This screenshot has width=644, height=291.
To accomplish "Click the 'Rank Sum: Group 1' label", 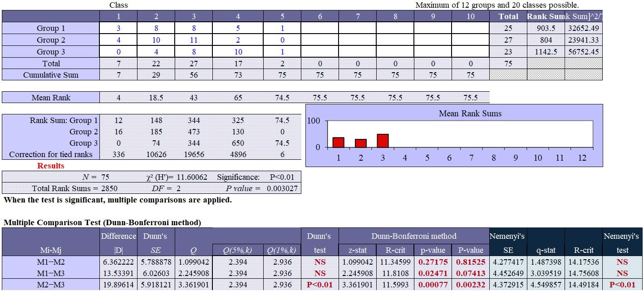I will pos(64,120).
